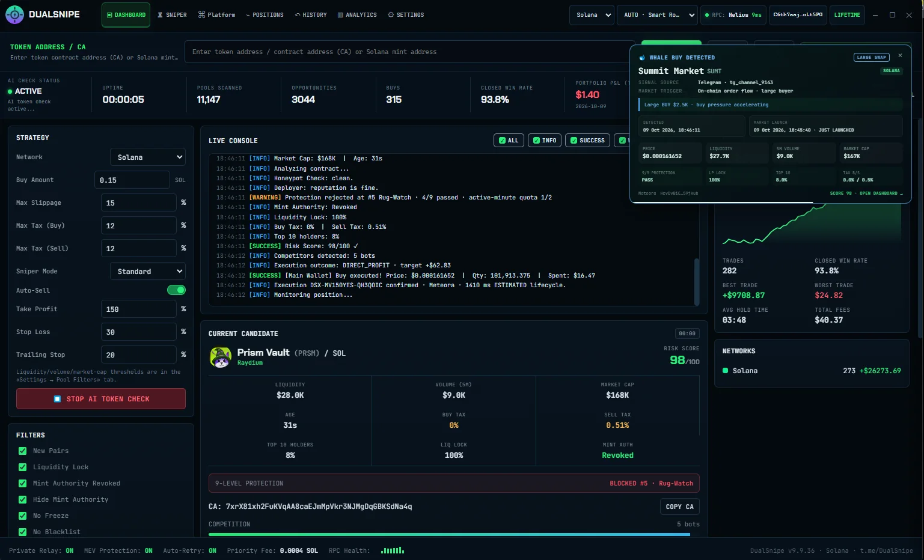Switch to the Analytics tab
The image size is (924, 560).
357,15
